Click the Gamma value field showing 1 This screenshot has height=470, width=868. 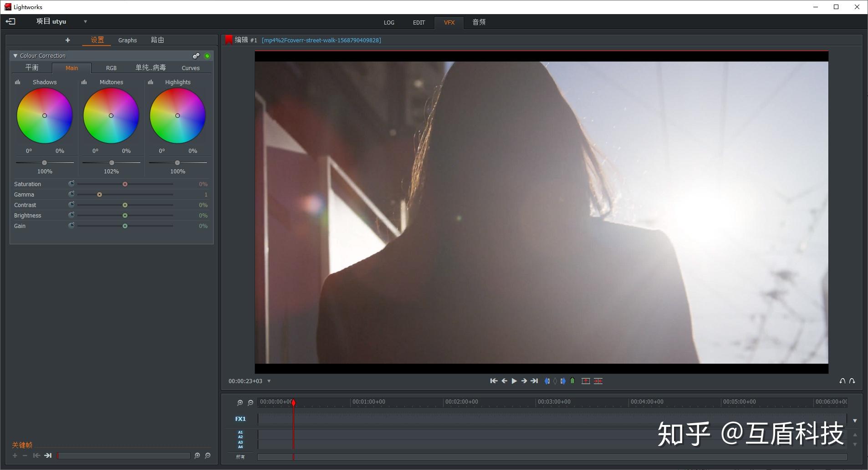206,195
